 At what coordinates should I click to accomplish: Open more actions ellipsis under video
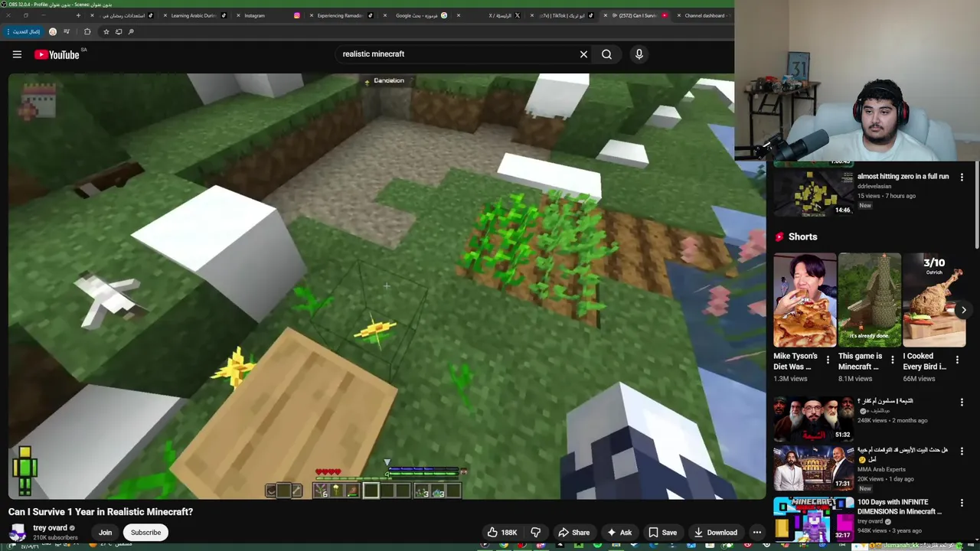757,533
